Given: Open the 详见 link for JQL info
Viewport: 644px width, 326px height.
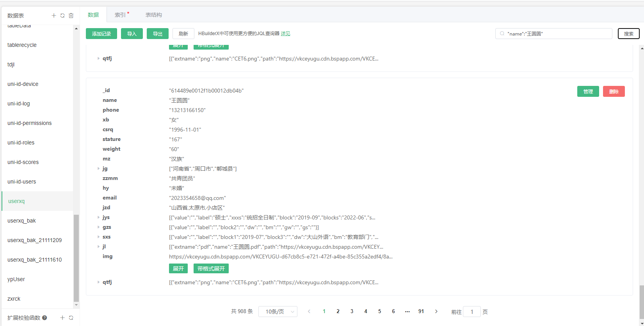Looking at the screenshot, I should 285,34.
